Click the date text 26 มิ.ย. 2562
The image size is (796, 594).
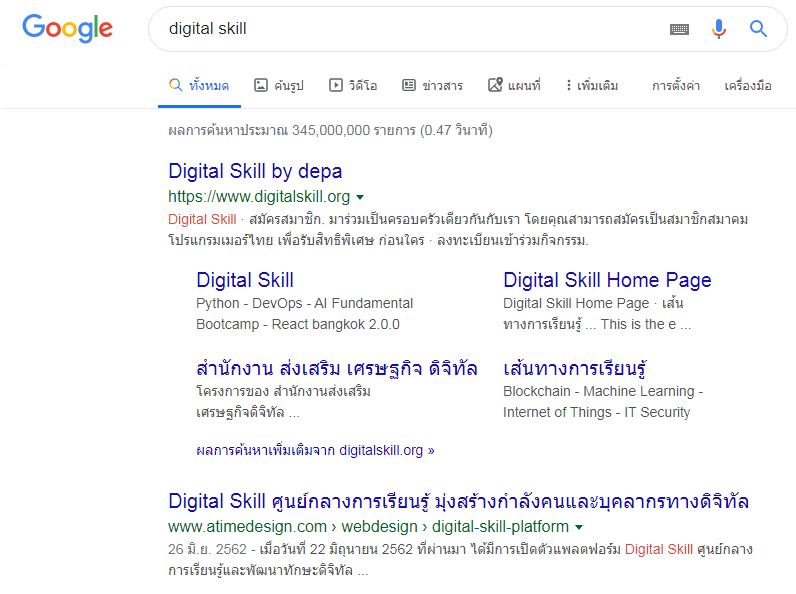point(207,549)
